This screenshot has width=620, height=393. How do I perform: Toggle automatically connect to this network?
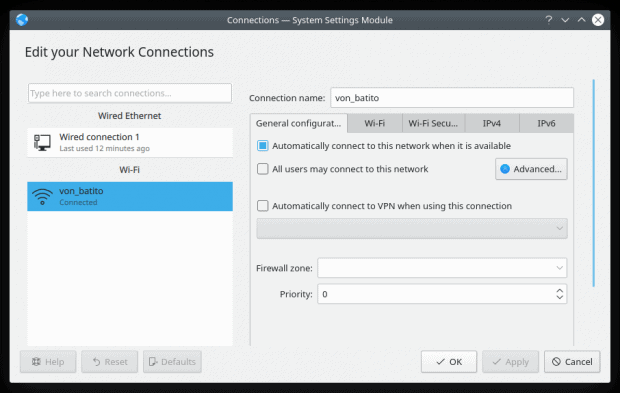[x=263, y=146]
